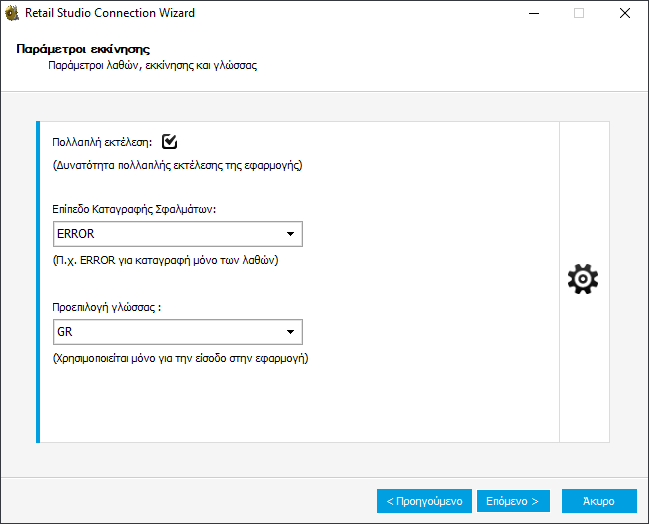Expand the GR language dropdown arrow
This screenshot has height=524, width=649.
pyautogui.click(x=290, y=332)
